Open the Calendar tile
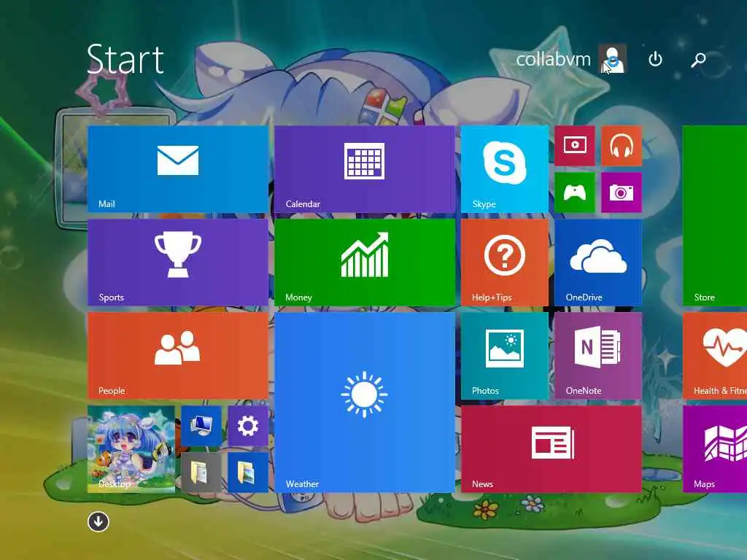The width and height of the screenshot is (747, 560). (365, 169)
